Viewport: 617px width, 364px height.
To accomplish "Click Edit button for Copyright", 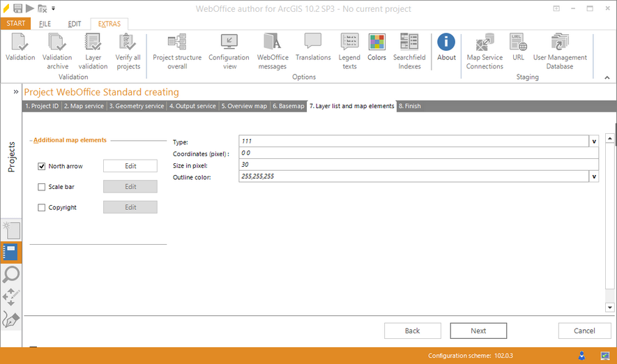I will [130, 207].
